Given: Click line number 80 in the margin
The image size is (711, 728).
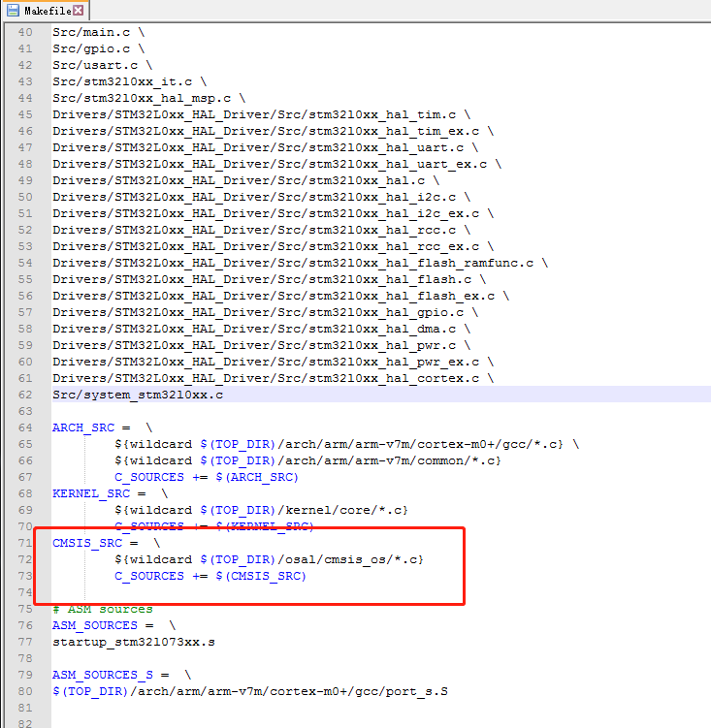Looking at the screenshot, I should click(24, 691).
